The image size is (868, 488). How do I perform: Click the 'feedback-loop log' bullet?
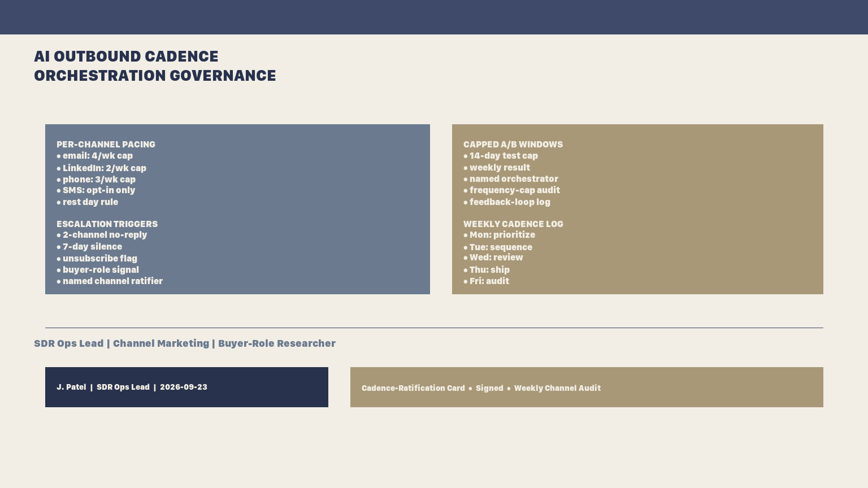coord(507,202)
